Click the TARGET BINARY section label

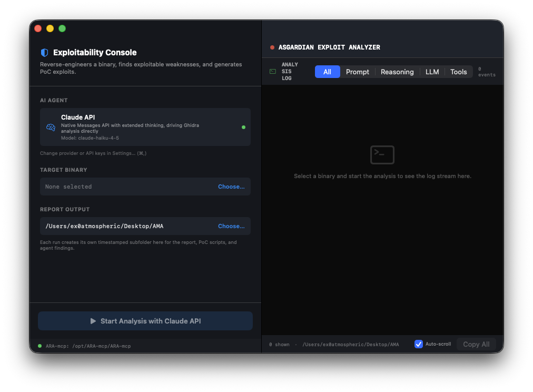coord(64,170)
